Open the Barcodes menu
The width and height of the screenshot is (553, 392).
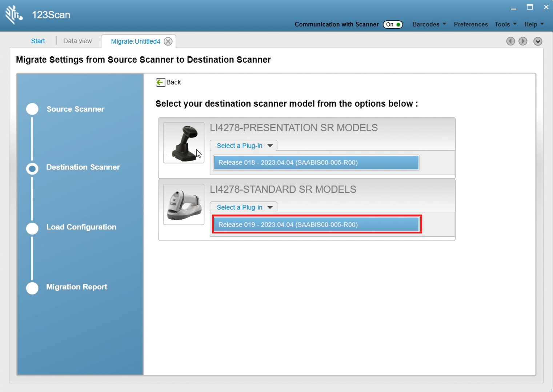[429, 24]
